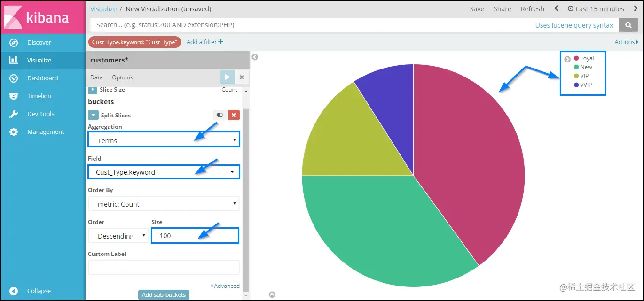This screenshot has height=301, width=644.
Task: Discard changes with the X button
Action: click(242, 77)
